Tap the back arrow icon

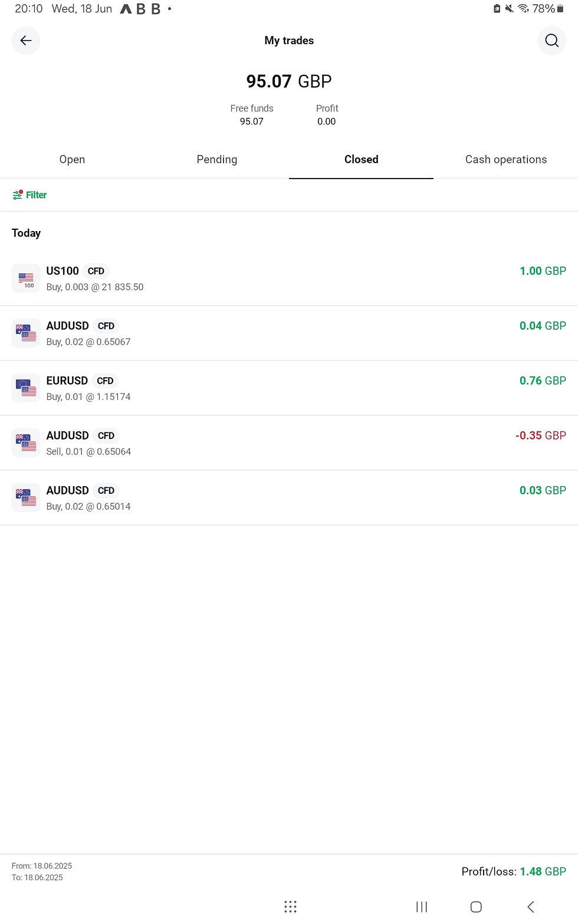[26, 41]
